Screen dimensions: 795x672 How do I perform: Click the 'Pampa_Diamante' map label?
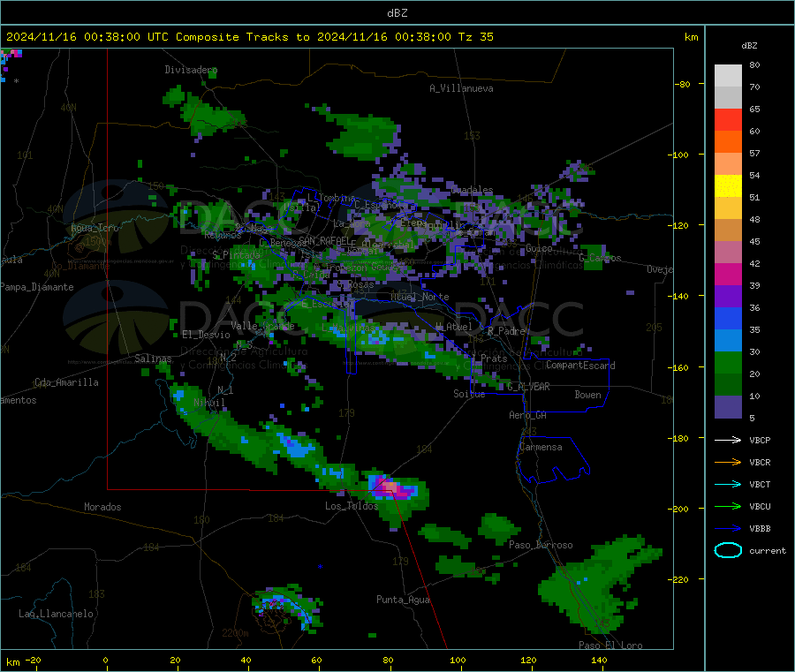[x=37, y=287]
